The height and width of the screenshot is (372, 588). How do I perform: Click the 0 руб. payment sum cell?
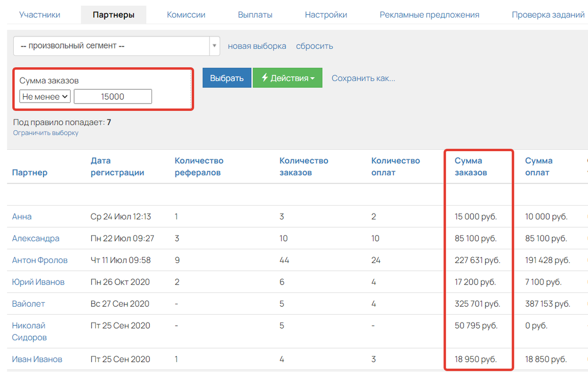coord(536,325)
